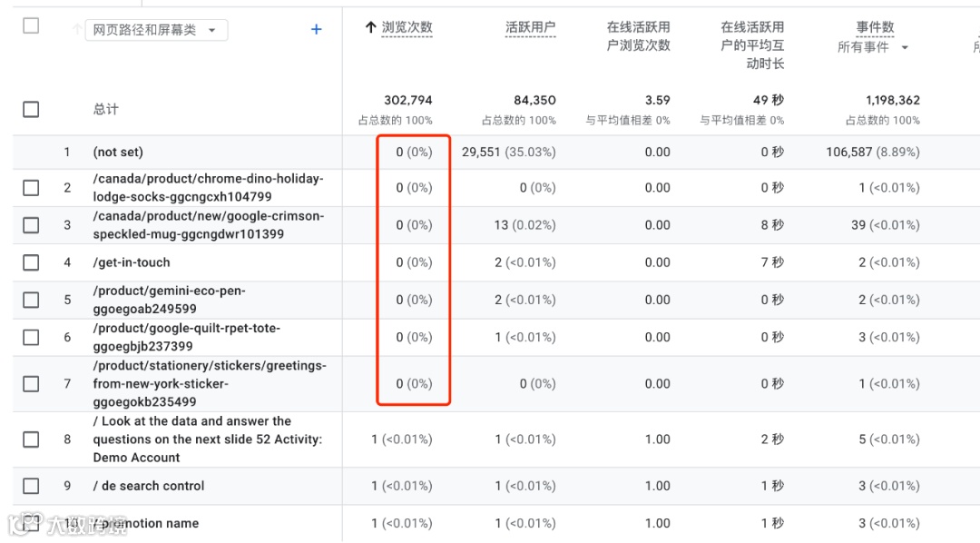Click the blue plus icon to add dimension
The image size is (980, 543).
click(x=317, y=30)
